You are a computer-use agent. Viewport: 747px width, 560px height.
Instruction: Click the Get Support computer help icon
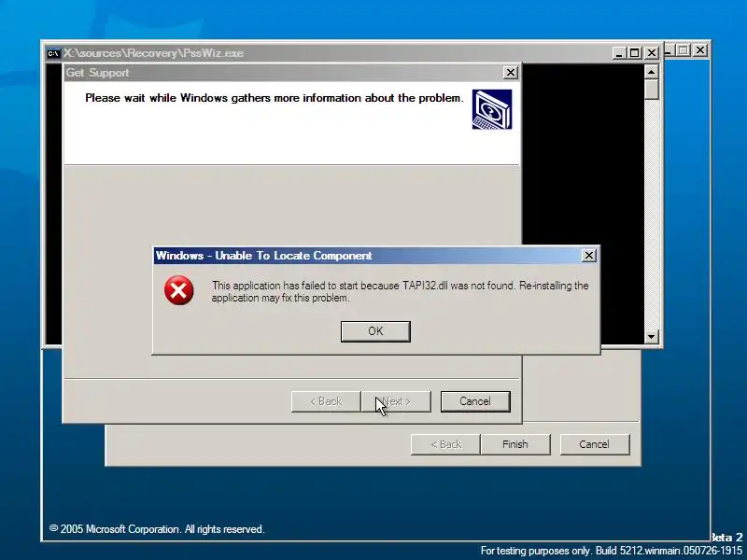492,109
